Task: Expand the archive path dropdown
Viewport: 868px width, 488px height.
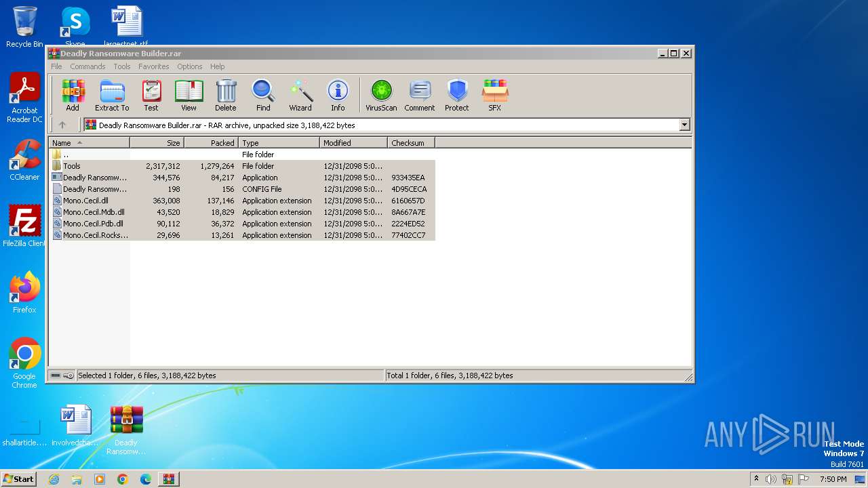Action: click(684, 125)
